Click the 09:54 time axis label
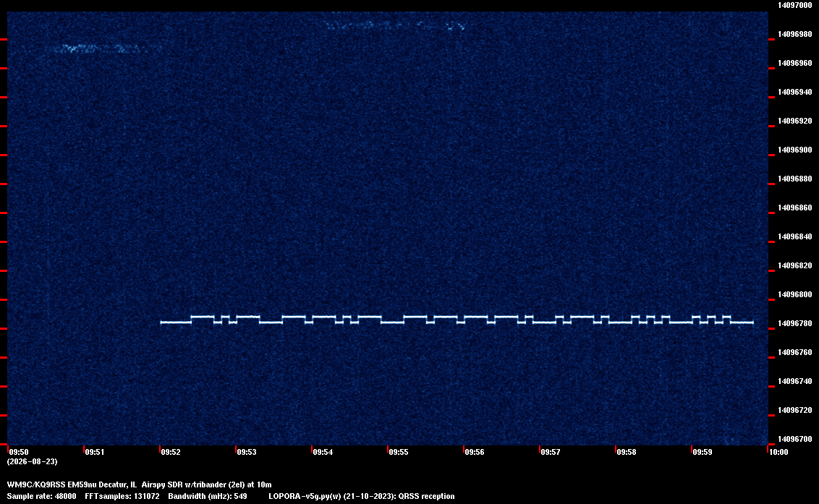This screenshot has width=819, height=504. click(x=323, y=452)
